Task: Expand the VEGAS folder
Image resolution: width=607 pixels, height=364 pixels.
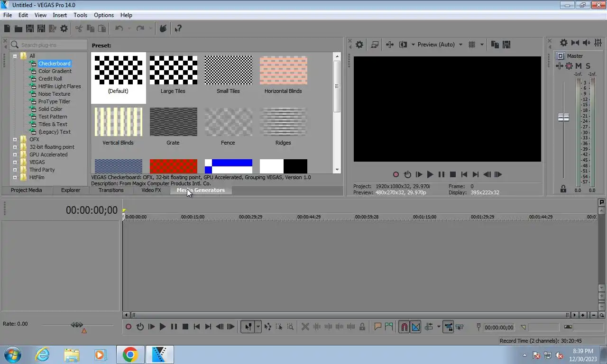Action: click(x=15, y=162)
